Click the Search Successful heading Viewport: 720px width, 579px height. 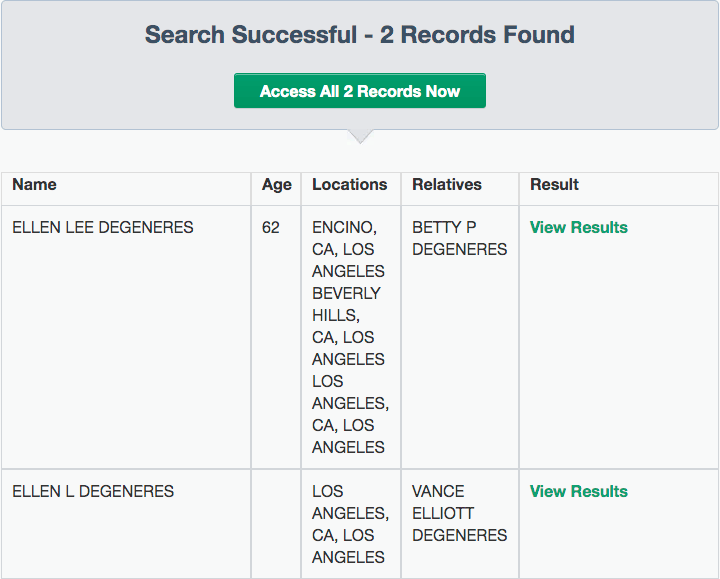(x=360, y=34)
